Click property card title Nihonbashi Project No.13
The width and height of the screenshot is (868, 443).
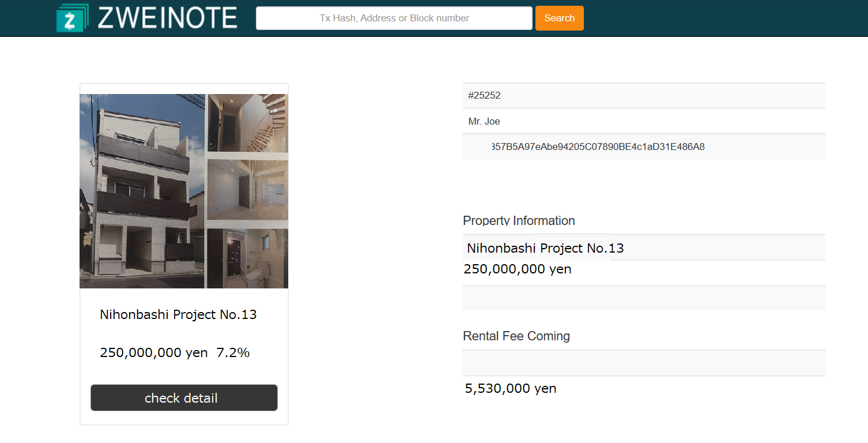(x=178, y=315)
